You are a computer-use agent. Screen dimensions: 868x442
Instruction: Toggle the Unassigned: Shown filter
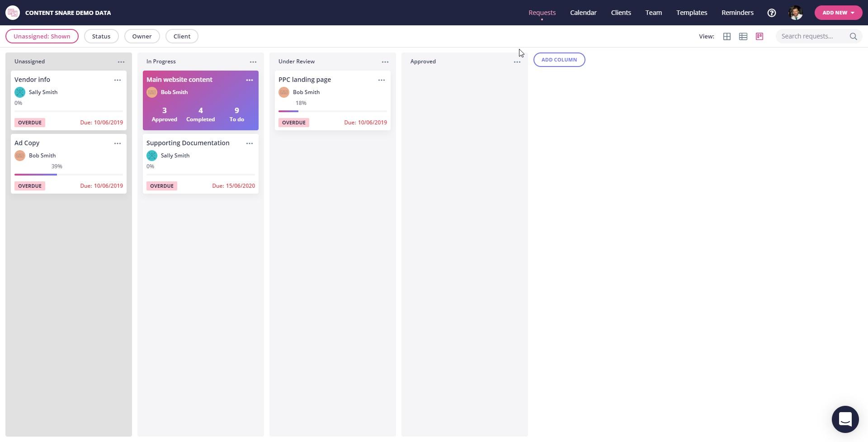(x=42, y=36)
